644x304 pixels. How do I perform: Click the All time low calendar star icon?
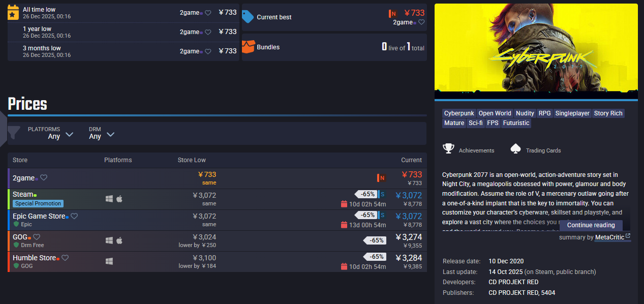pos(13,13)
